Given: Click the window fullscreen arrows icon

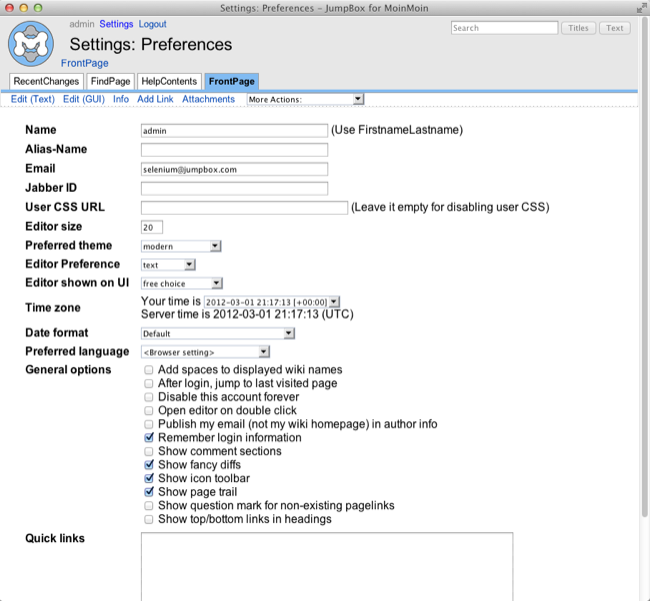Looking at the screenshot, I should (x=643, y=8).
